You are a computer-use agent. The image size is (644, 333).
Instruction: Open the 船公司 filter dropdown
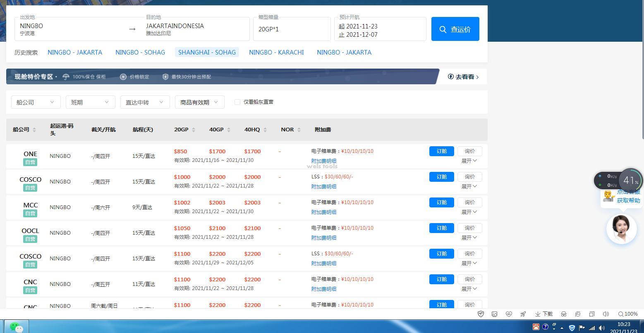[x=36, y=102]
